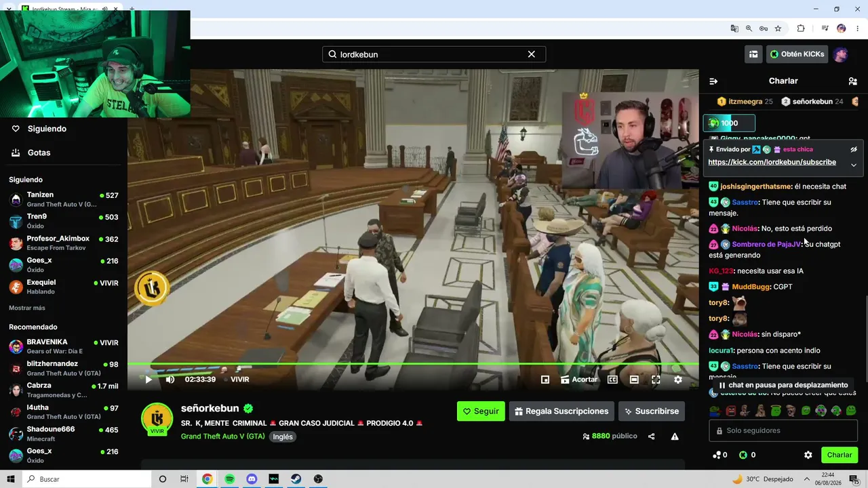Open video player settings gear
868x488 pixels.
(678, 380)
